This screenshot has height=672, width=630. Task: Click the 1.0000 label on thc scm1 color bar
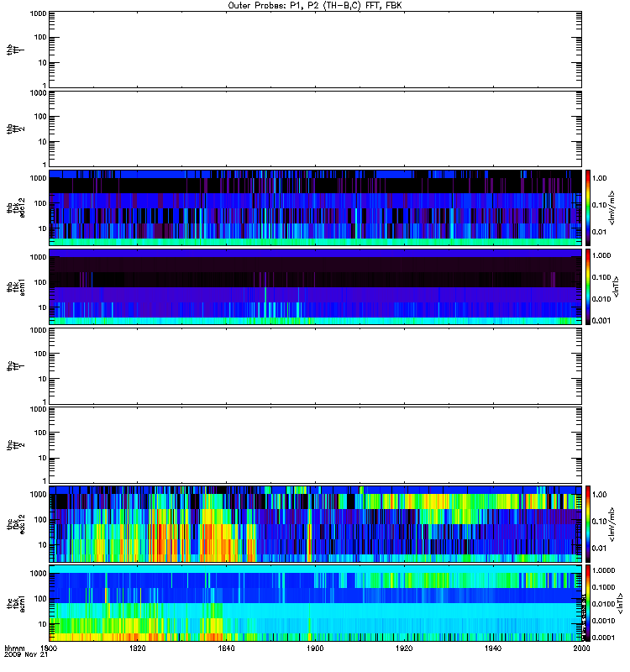[603, 570]
